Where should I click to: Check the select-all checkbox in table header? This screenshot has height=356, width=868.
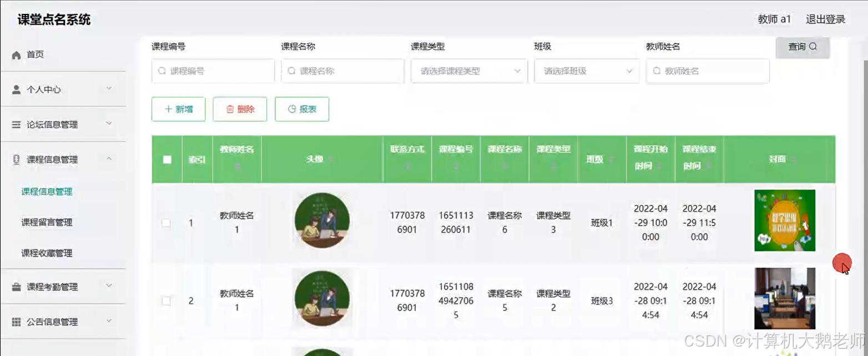point(167,159)
